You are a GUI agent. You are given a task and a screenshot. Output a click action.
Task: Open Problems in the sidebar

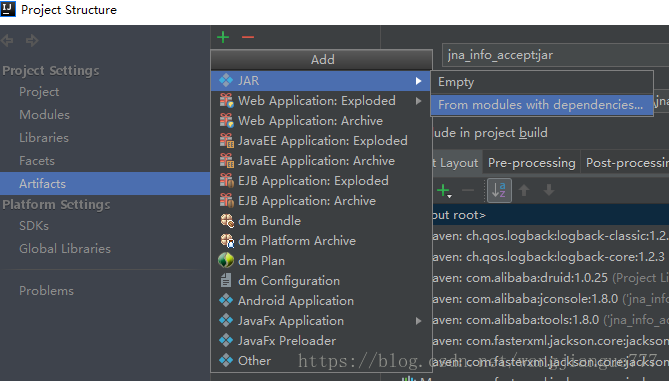coord(46,291)
